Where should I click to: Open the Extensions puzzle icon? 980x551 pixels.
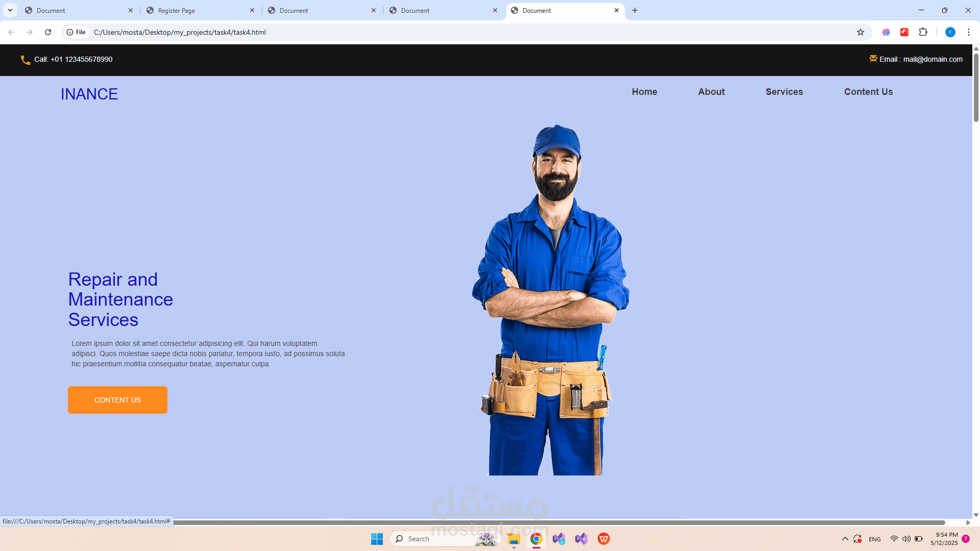click(923, 32)
